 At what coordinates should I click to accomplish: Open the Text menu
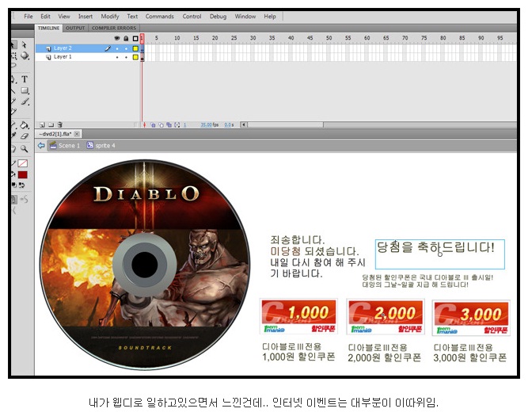132,17
